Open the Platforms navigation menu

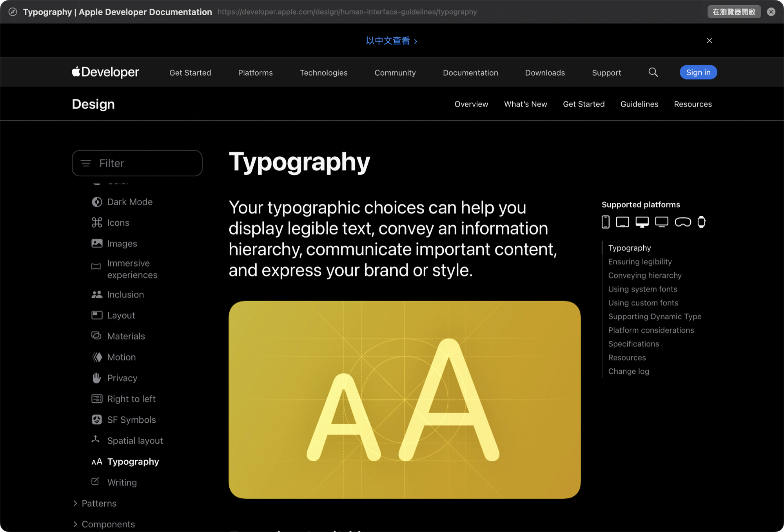pos(255,72)
